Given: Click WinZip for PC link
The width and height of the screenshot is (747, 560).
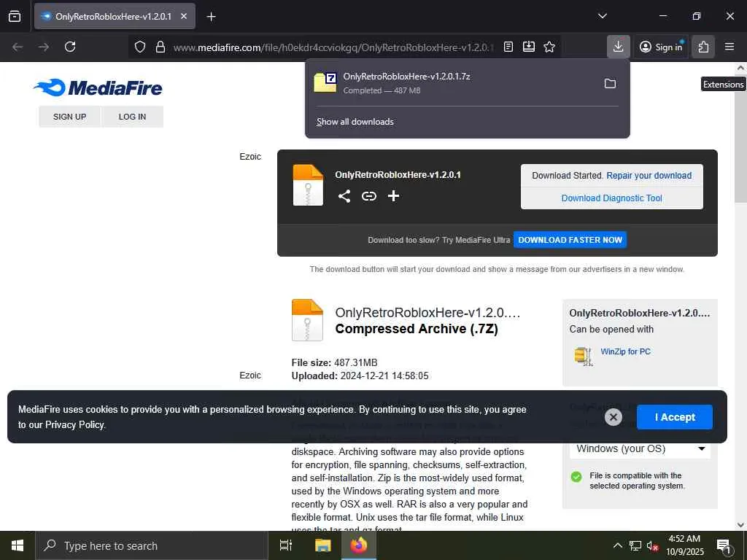Looking at the screenshot, I should point(625,351).
